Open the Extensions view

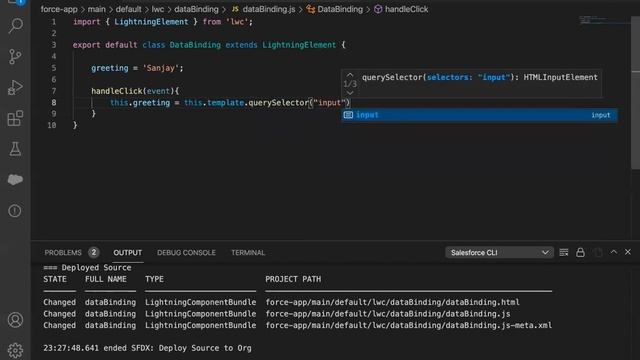pos(15,118)
